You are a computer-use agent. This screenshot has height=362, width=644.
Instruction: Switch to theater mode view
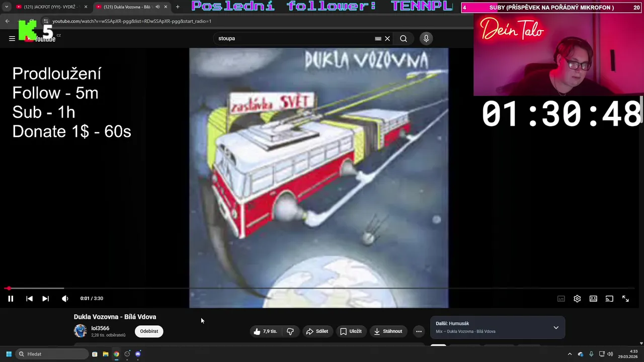pyautogui.click(x=593, y=299)
